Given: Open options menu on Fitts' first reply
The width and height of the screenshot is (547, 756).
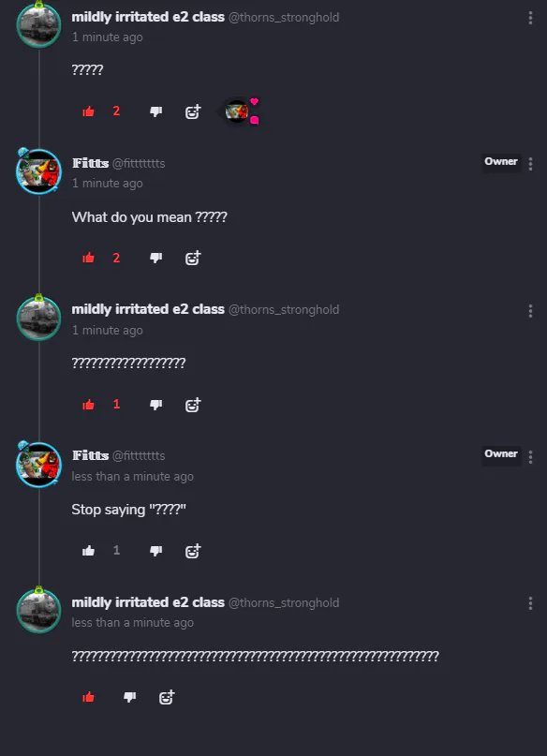Looking at the screenshot, I should tap(530, 164).
